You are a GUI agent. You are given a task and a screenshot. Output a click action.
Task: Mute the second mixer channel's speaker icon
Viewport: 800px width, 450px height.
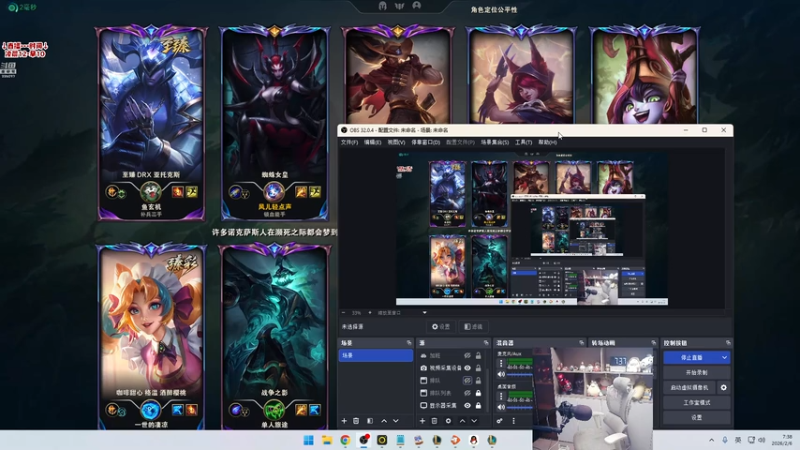click(x=501, y=407)
